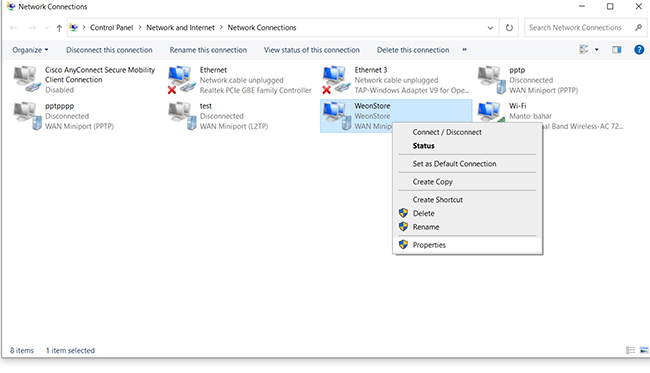
Task: Select the Ethernet 3 adapter icon
Action: (336, 79)
